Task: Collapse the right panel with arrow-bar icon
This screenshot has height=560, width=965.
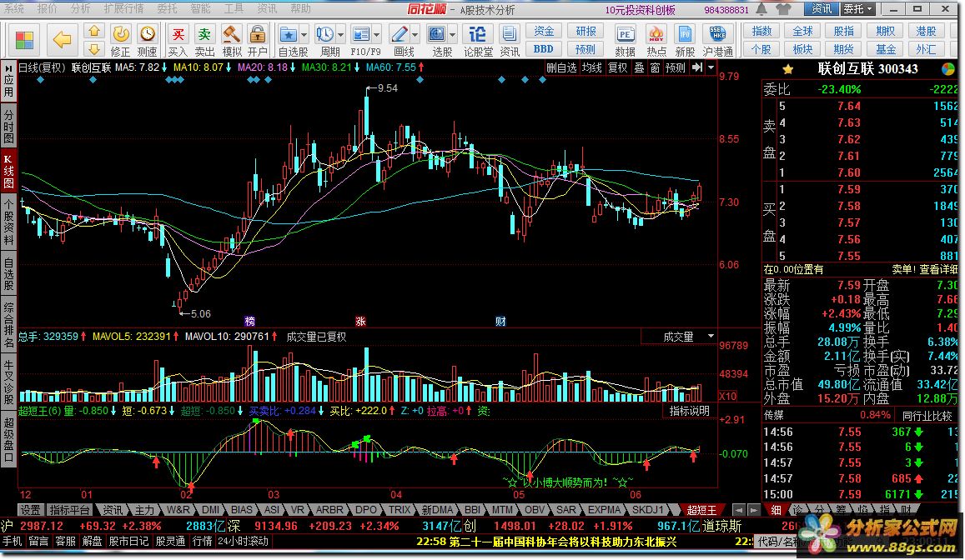Action: [x=697, y=67]
